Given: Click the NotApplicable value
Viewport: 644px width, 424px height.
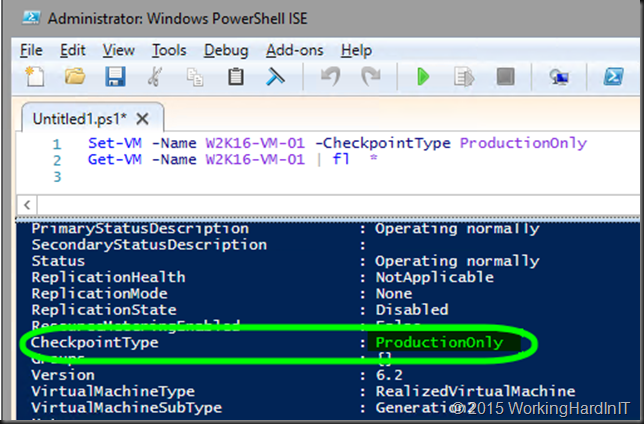Looking at the screenshot, I should (435, 277).
